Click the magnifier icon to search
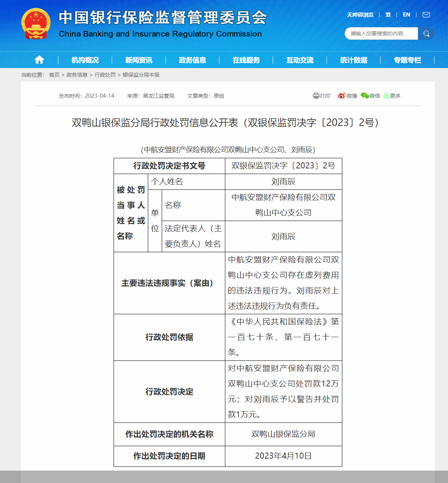The width and height of the screenshot is (448, 483). [426, 33]
